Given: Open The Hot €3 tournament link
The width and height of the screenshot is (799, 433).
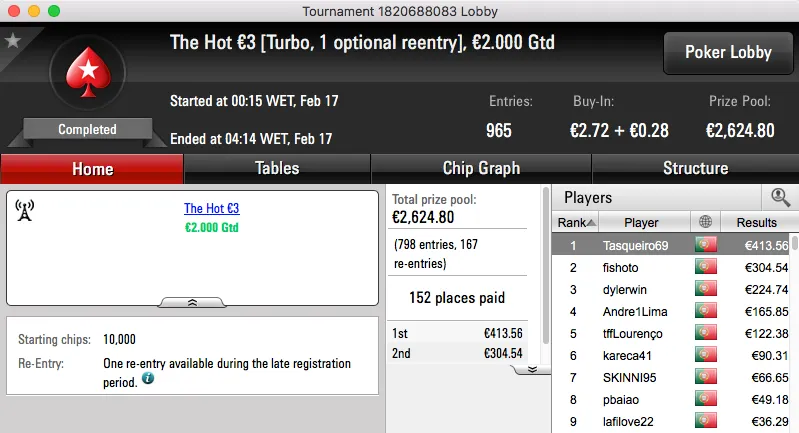Looking at the screenshot, I should pyautogui.click(x=212, y=209).
